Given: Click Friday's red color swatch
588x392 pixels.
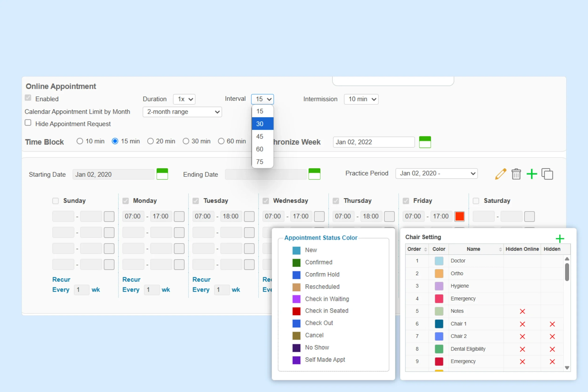Looking at the screenshot, I should tap(459, 217).
